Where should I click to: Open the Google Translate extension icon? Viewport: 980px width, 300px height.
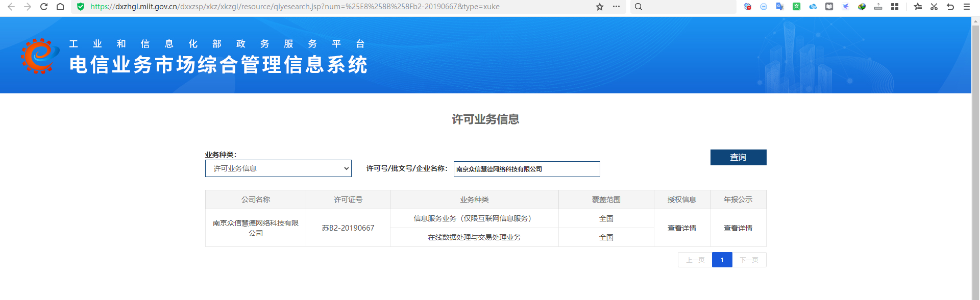pos(780,7)
